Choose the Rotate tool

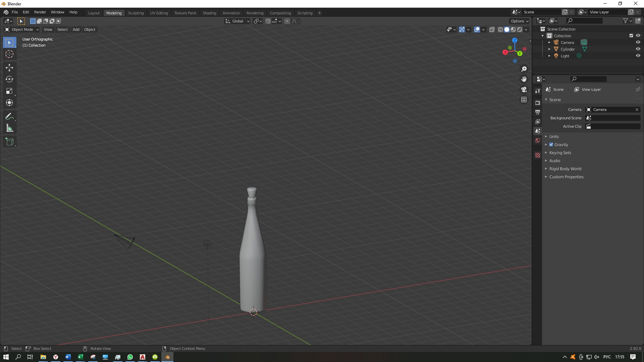(10, 79)
